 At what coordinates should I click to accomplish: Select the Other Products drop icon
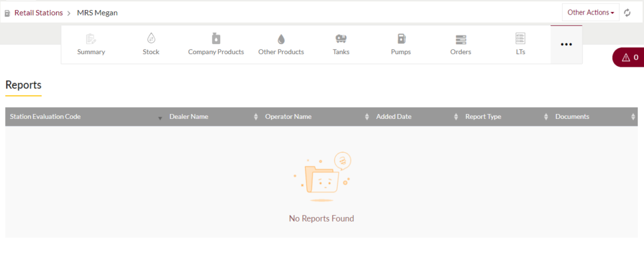(281, 39)
